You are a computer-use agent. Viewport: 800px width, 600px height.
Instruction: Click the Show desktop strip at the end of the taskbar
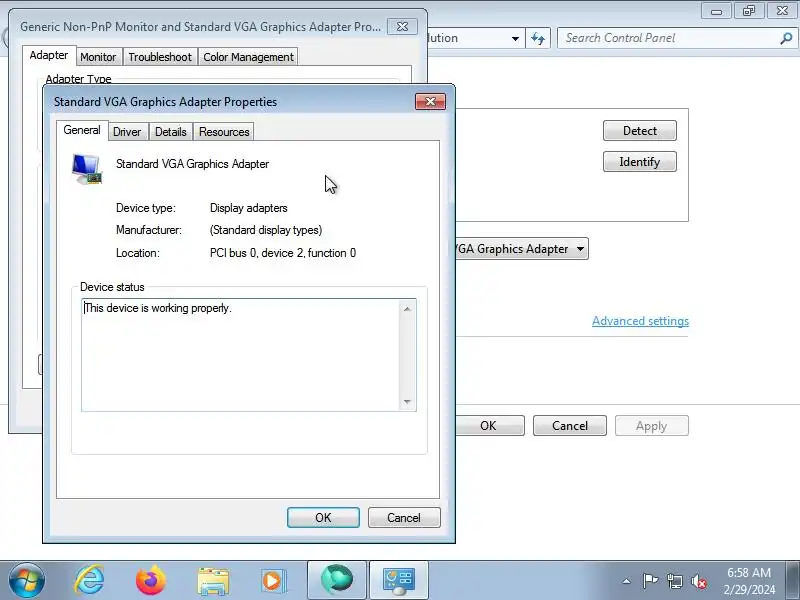pos(794,581)
